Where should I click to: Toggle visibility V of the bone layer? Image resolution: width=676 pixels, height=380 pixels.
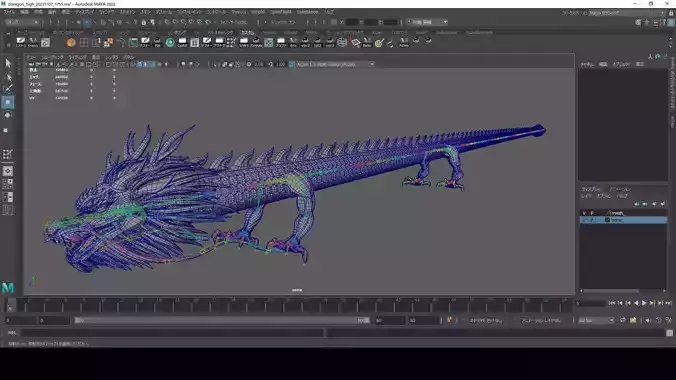[584, 220]
